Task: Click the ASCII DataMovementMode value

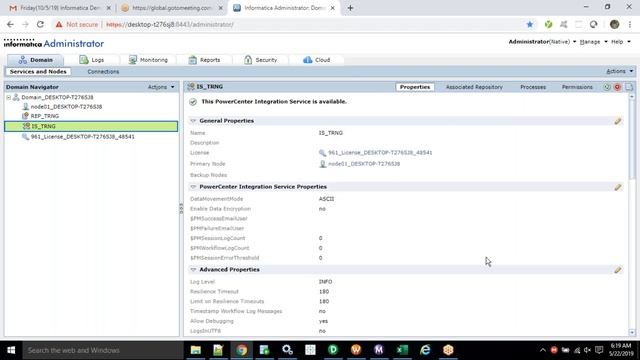Action: [326, 199]
